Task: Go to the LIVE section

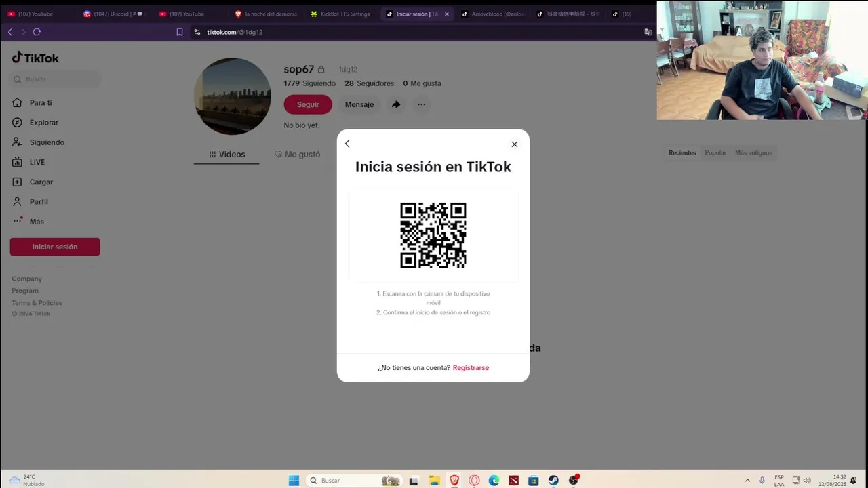Action: [28, 162]
